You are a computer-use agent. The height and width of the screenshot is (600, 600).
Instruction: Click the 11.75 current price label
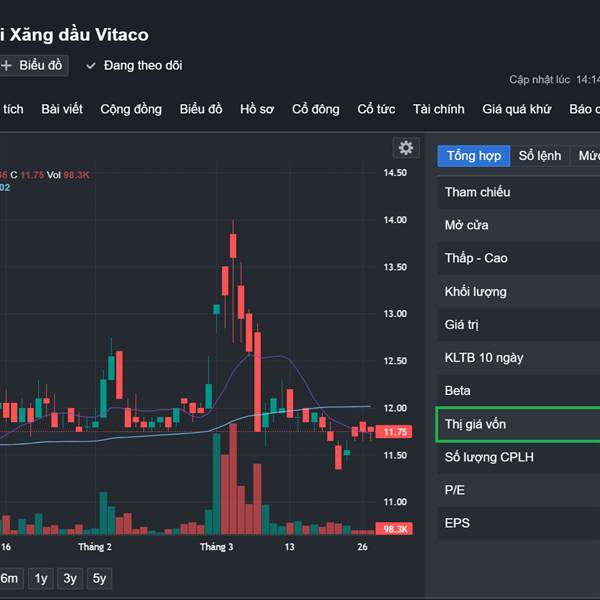point(396,432)
